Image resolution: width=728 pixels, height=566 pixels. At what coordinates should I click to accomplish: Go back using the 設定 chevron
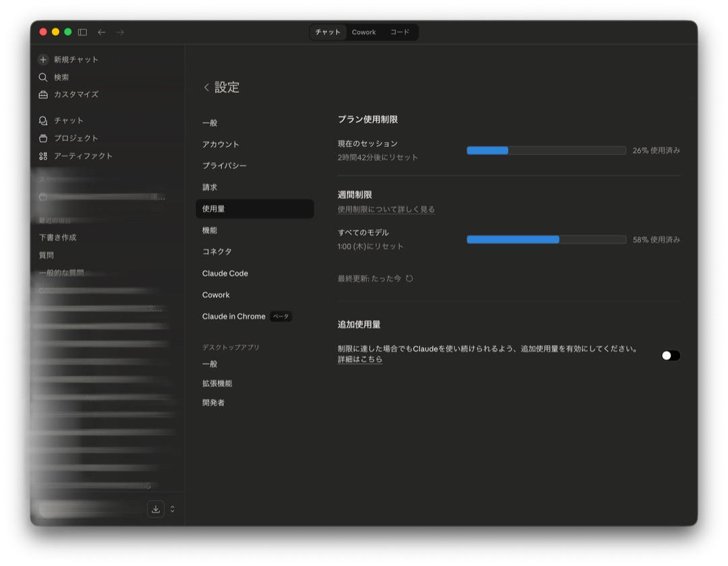pos(206,88)
